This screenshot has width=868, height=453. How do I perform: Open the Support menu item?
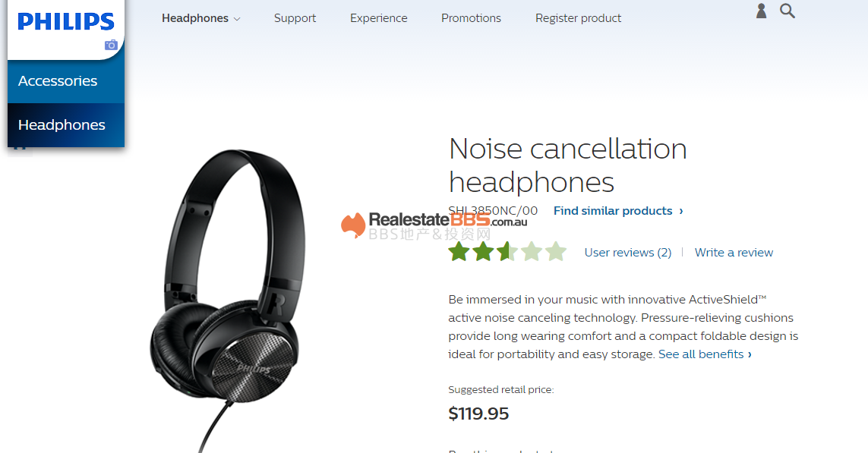(295, 18)
